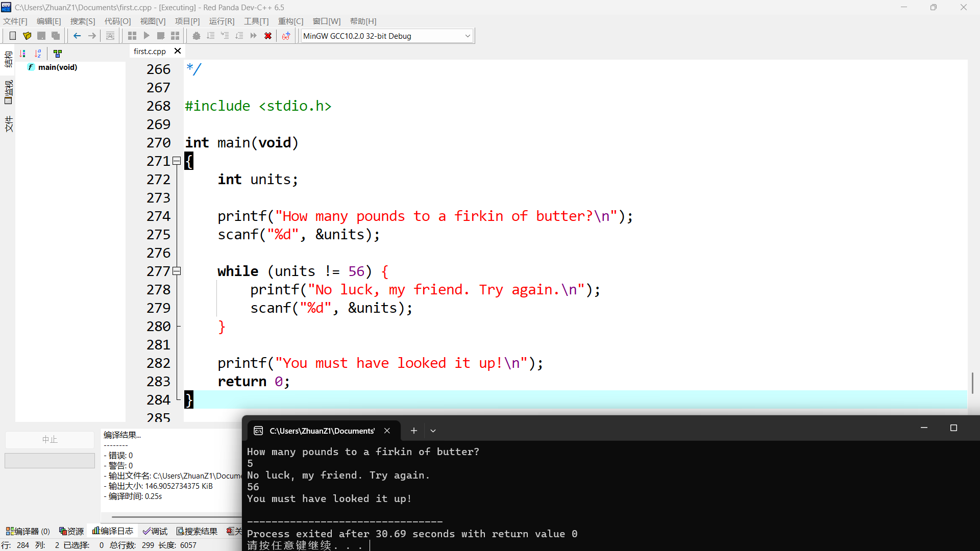The height and width of the screenshot is (551, 980).
Task: Click the class hierarchy icon in sidebar toolbar
Action: click(58, 54)
